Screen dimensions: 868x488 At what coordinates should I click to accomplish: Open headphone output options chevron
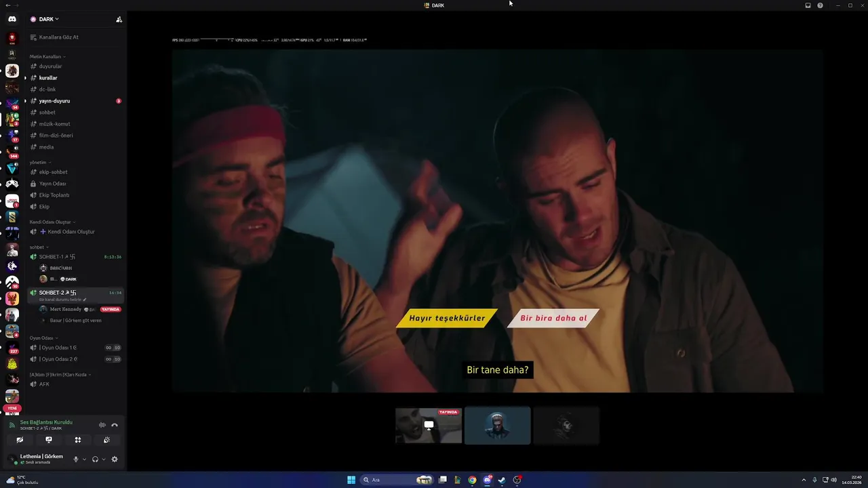tap(103, 459)
